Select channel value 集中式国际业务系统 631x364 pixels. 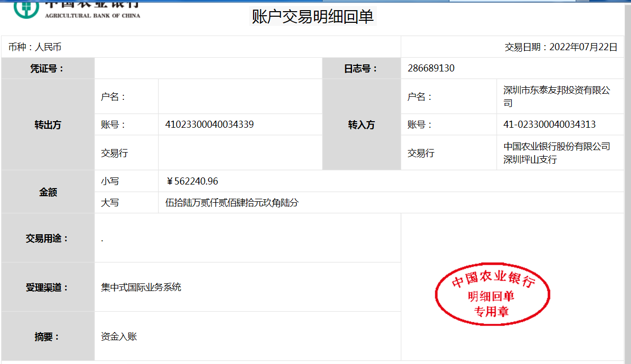click(141, 287)
